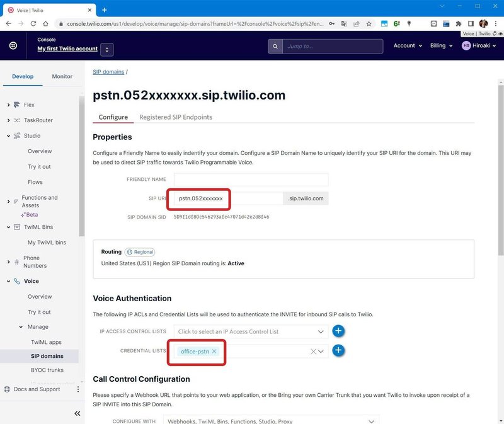Image resolution: width=504 pixels, height=424 pixels.
Task: Open IP Access Control Lists dropdown
Action: 251,331
